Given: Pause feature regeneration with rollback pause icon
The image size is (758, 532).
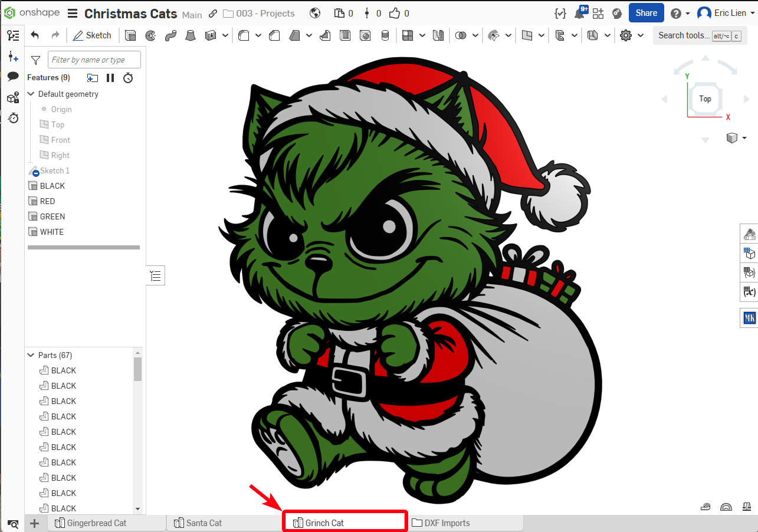Looking at the screenshot, I should (110, 78).
